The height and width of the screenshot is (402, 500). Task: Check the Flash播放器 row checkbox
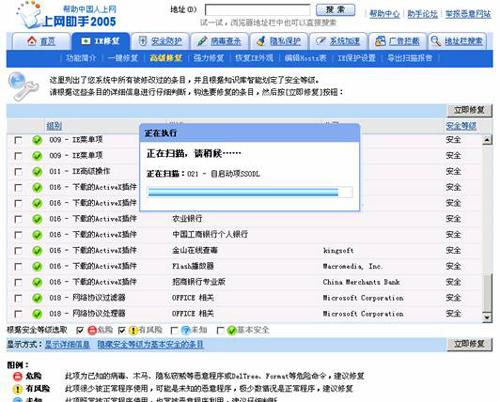(18, 266)
